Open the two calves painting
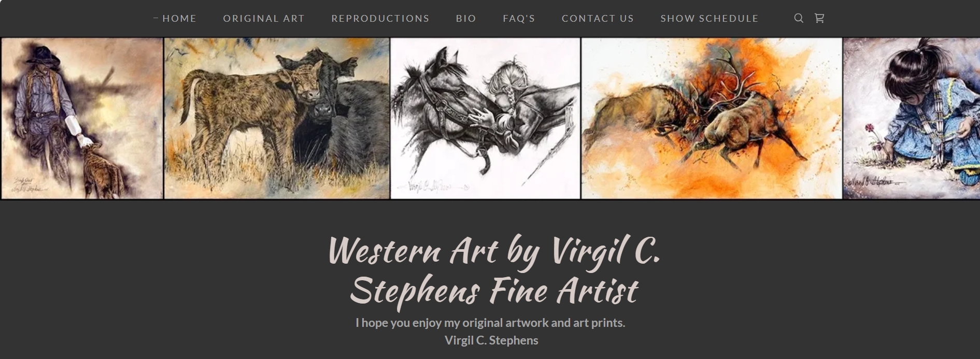980x359 pixels. [277, 118]
